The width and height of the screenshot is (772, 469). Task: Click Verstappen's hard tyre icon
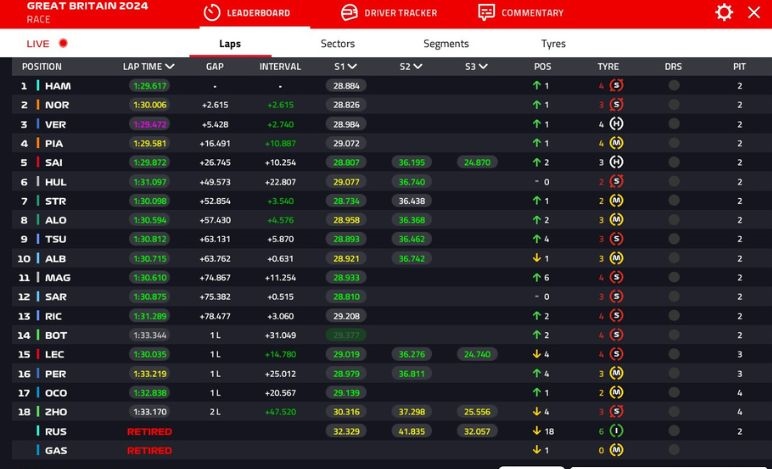pyautogui.click(x=617, y=124)
